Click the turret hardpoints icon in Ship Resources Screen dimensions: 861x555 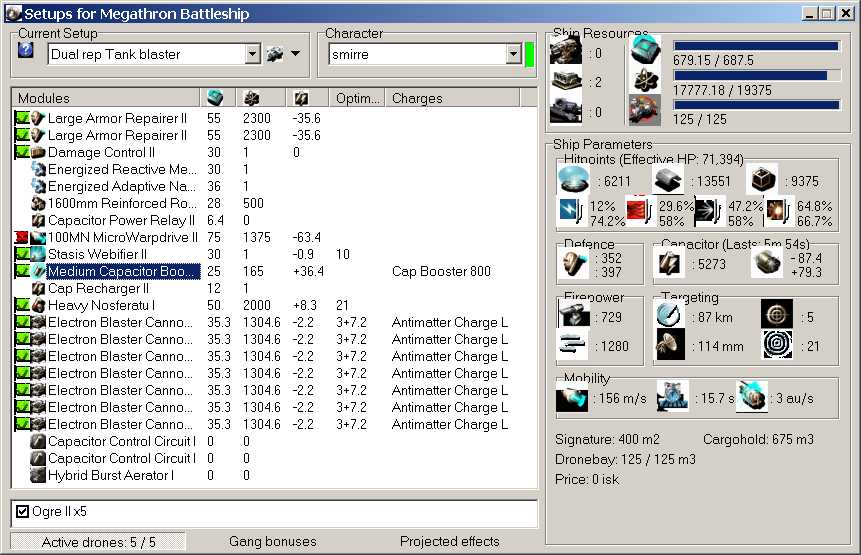click(566, 52)
